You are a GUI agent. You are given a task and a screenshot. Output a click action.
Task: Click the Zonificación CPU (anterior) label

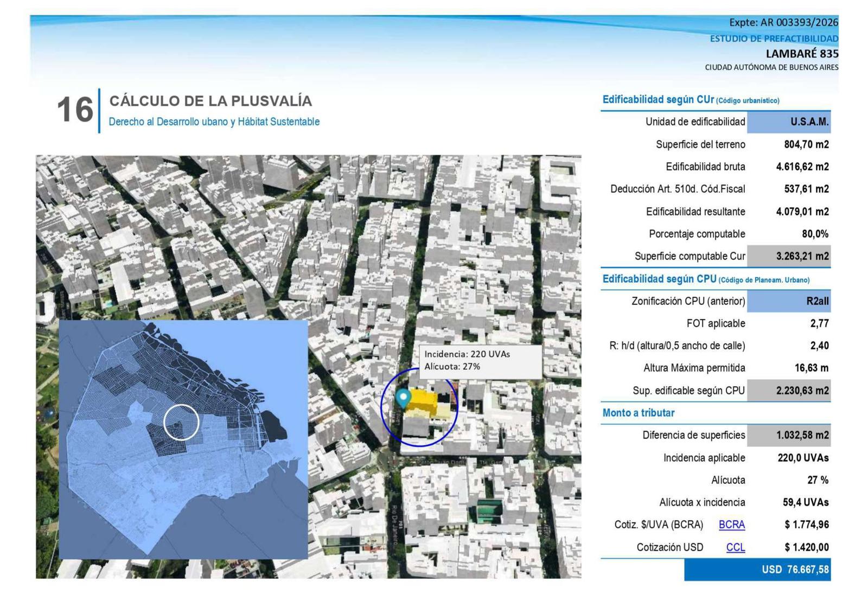tap(688, 301)
